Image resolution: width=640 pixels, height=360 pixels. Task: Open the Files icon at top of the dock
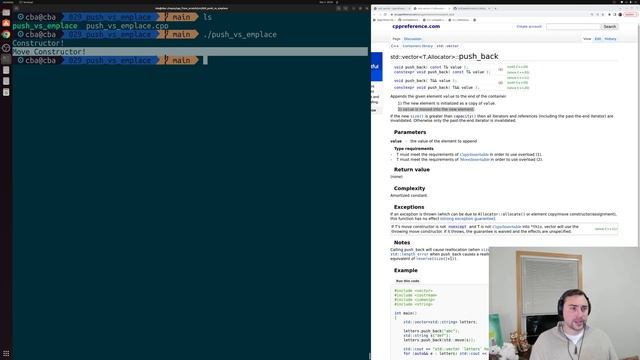coord(6,12)
